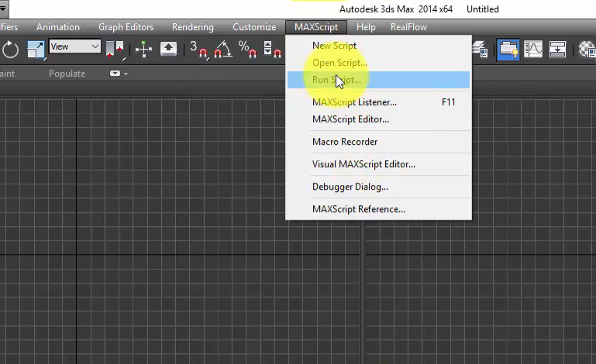
Task: Choose New Script from menu
Action: click(378, 46)
